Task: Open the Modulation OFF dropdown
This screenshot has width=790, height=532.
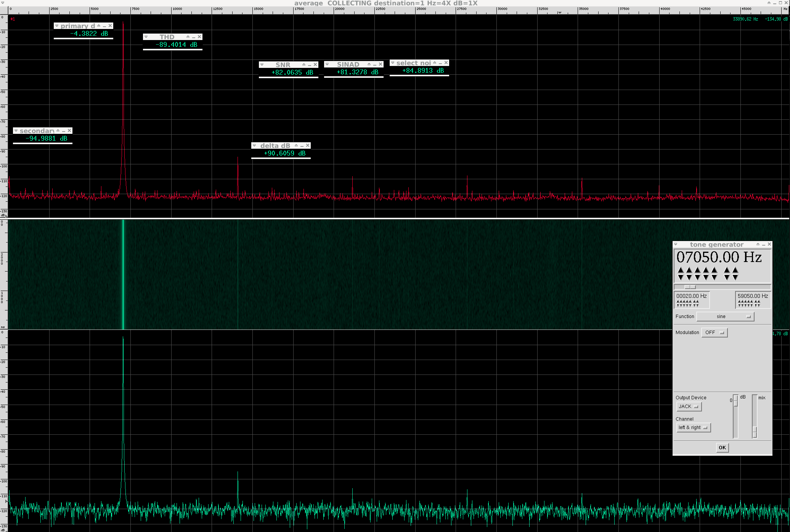Action: pos(714,333)
